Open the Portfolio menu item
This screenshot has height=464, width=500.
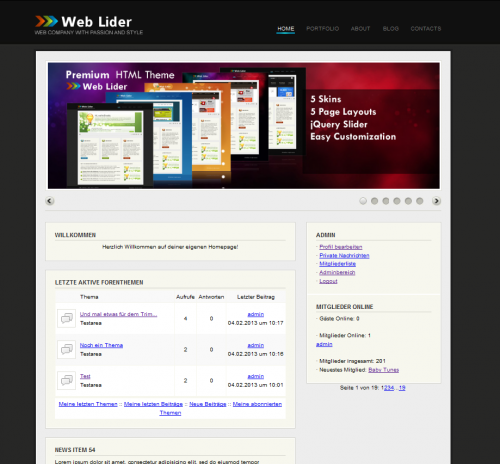coord(323,29)
